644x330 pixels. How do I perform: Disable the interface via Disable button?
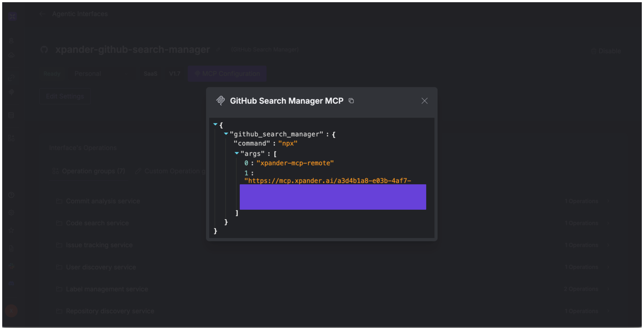tap(606, 51)
